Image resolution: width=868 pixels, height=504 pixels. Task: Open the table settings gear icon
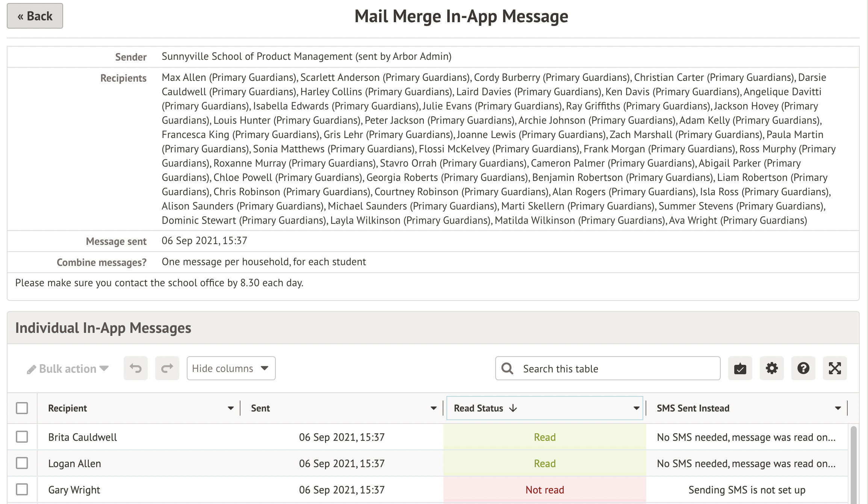771,368
